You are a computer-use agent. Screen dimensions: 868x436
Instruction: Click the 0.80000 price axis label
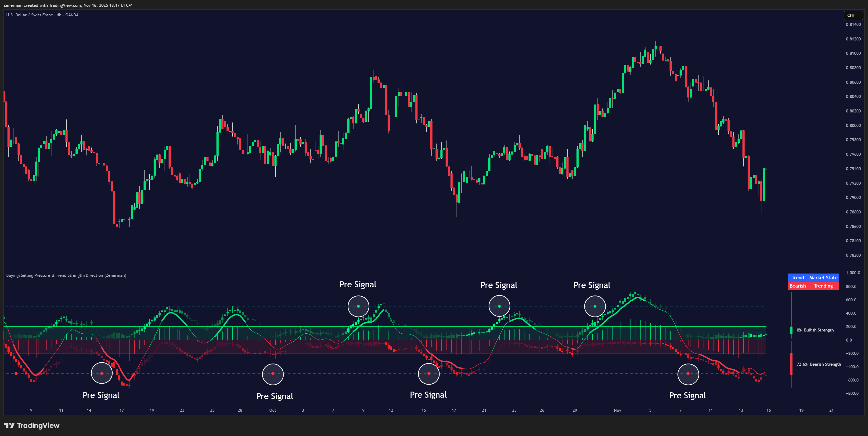click(853, 125)
